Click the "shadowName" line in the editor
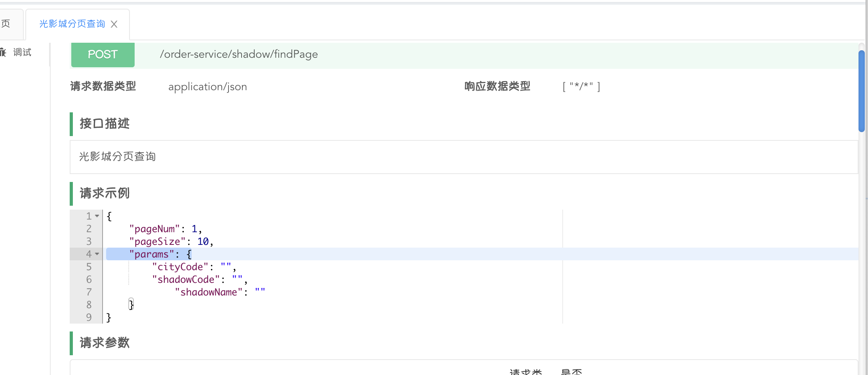This screenshot has height=375, width=868. [x=220, y=292]
